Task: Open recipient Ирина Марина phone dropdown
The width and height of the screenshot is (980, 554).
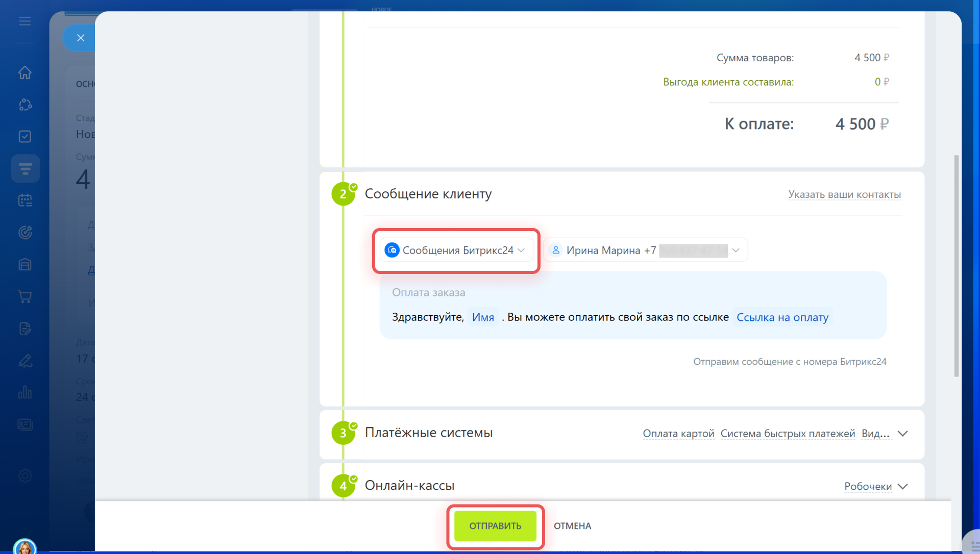Action: point(645,250)
